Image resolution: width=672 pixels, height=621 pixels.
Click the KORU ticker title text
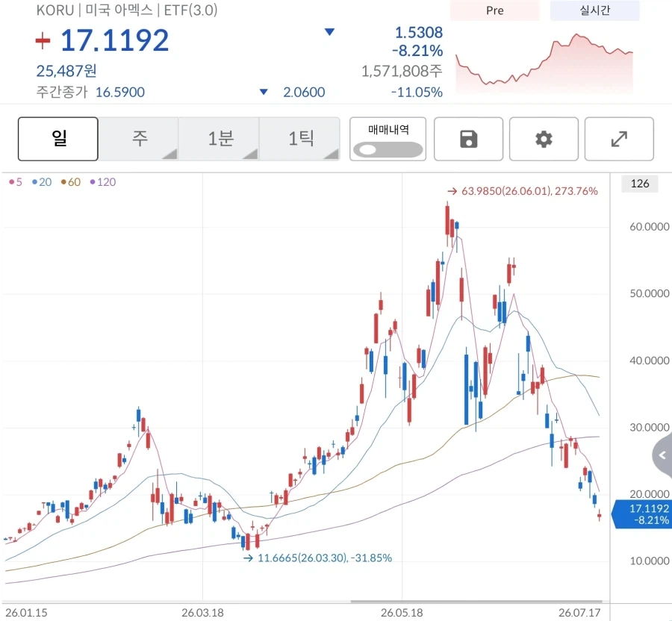coord(55,10)
